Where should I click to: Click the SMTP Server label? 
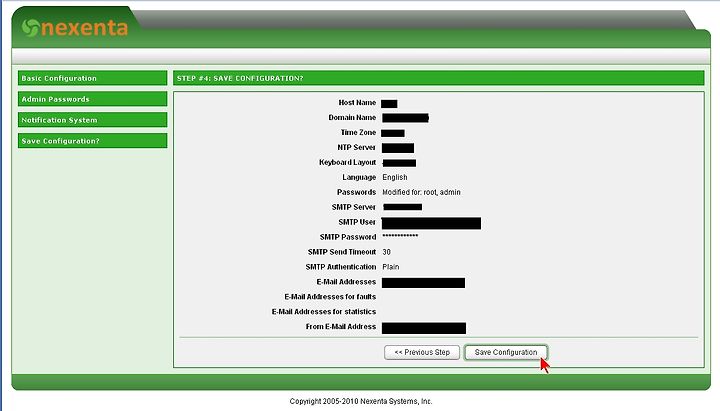(354, 207)
